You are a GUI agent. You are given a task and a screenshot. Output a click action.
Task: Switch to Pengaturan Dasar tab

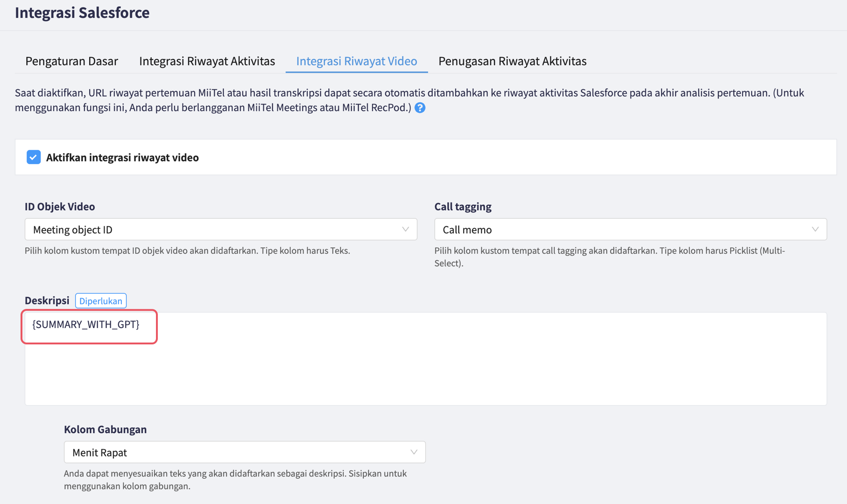coord(71,61)
